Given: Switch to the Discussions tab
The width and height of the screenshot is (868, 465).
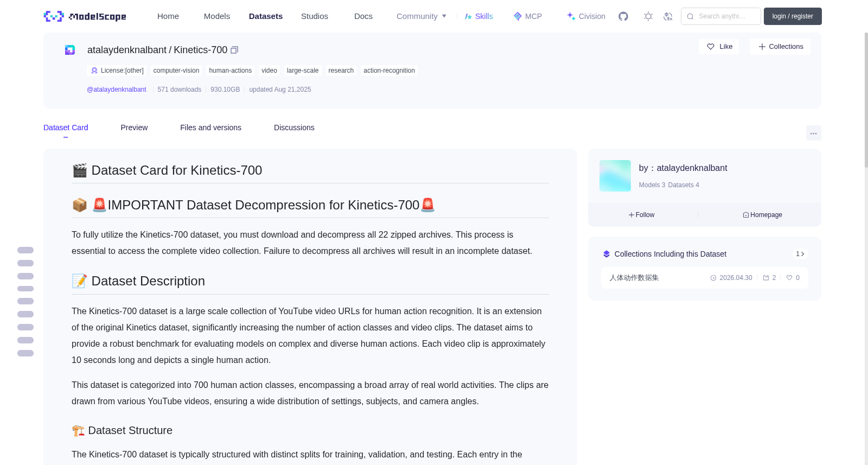Looking at the screenshot, I should coord(294,128).
